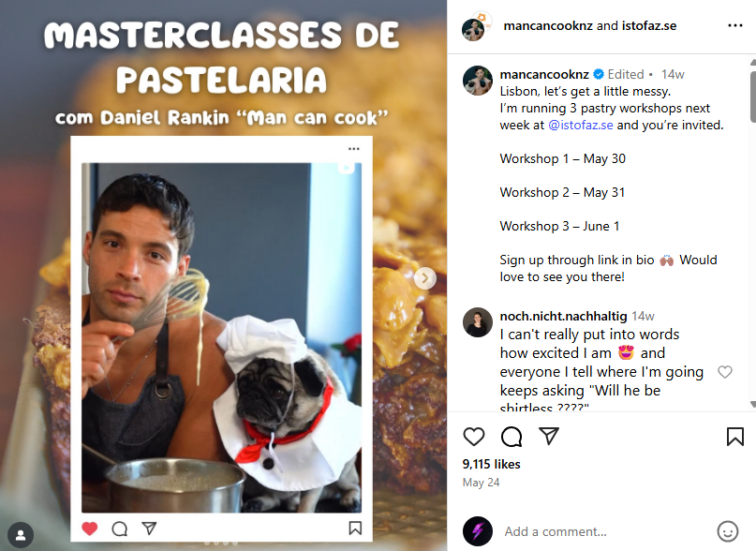756x551 pixels.
Task: Open istofaz.se collaborator profile in header
Action: point(649,25)
